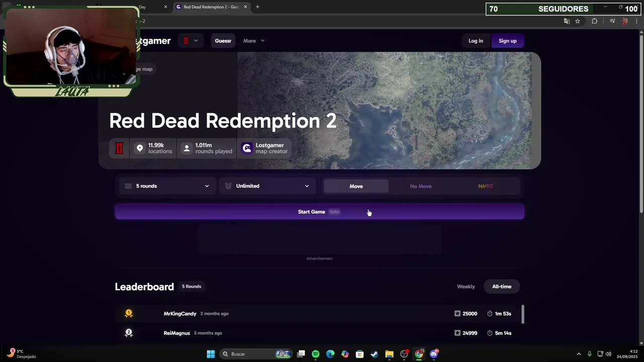Open Task View from the taskbar
The height and width of the screenshot is (362, 644).
301,354
